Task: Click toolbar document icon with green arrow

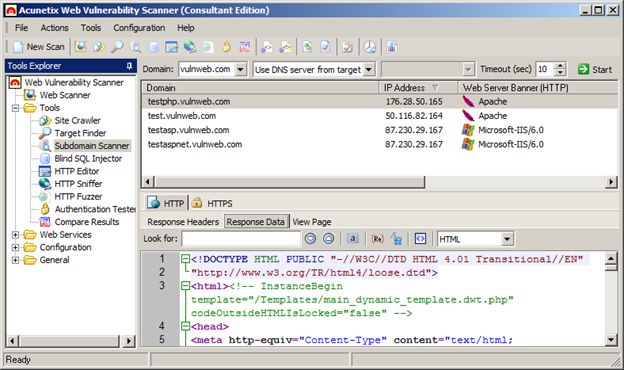Action: pos(307,47)
